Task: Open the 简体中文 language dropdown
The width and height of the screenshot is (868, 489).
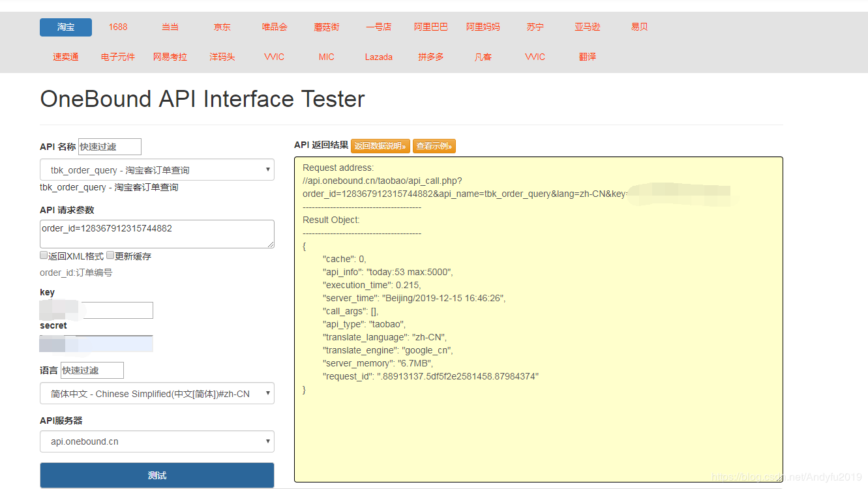Action: tap(157, 393)
